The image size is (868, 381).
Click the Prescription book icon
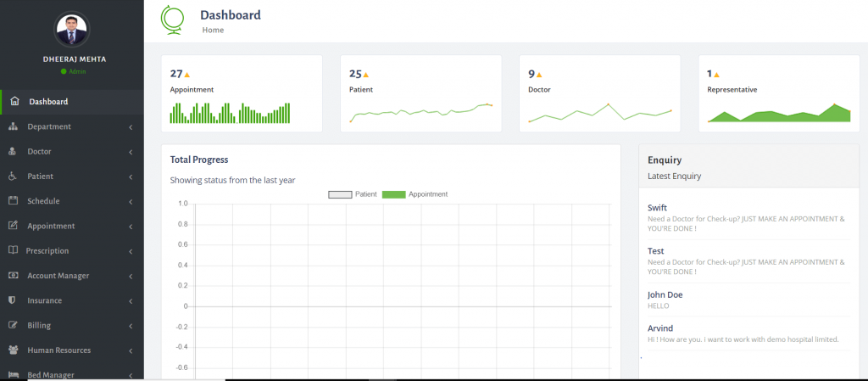[14, 250]
